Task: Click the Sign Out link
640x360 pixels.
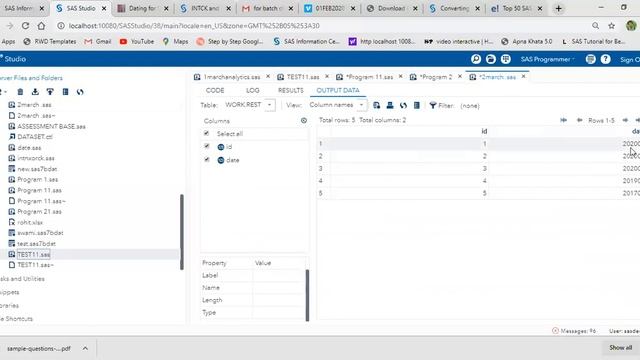Action: [x=630, y=60]
